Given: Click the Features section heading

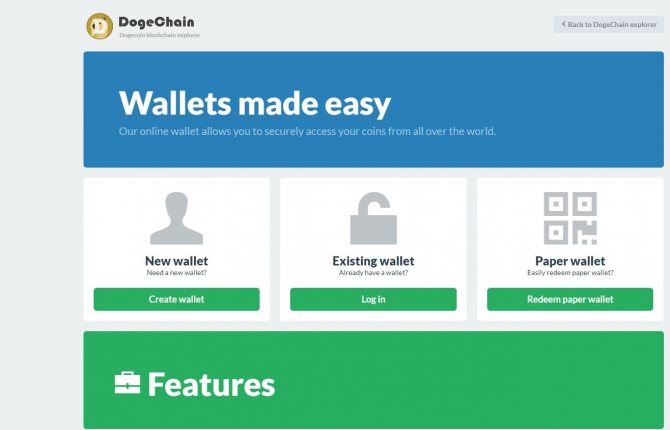Looking at the screenshot, I should pos(211,385).
